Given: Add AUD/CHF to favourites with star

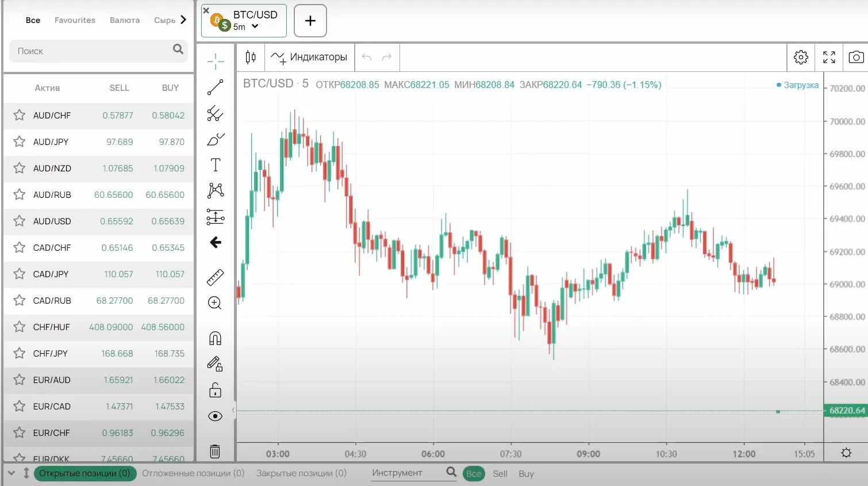Looking at the screenshot, I should 19,115.
